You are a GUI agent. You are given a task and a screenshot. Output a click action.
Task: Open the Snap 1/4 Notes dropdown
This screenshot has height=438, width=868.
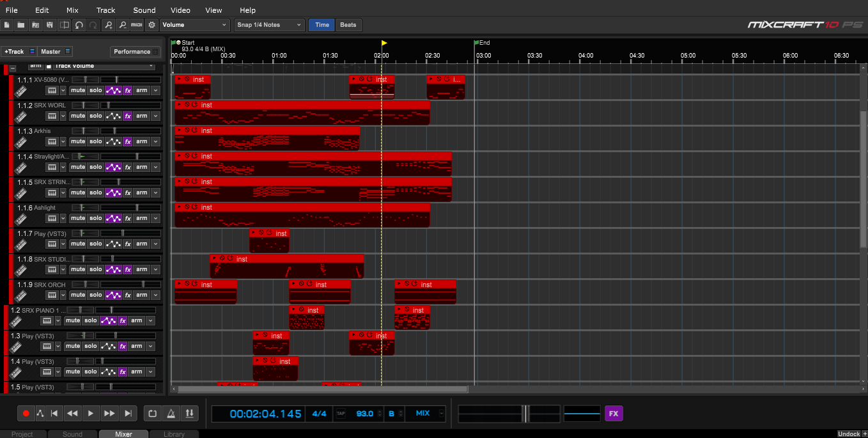pyautogui.click(x=269, y=25)
